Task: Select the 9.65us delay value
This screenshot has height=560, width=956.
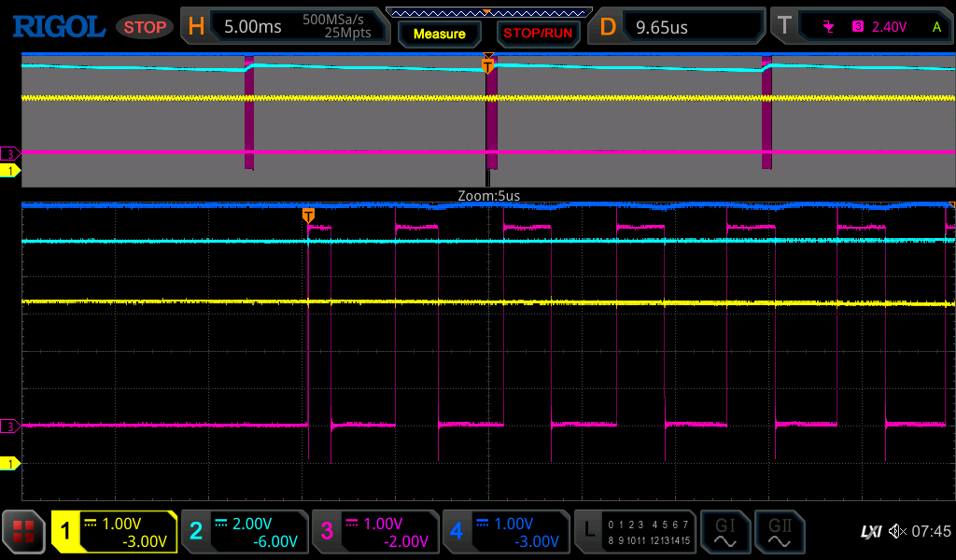Action: pos(662,27)
